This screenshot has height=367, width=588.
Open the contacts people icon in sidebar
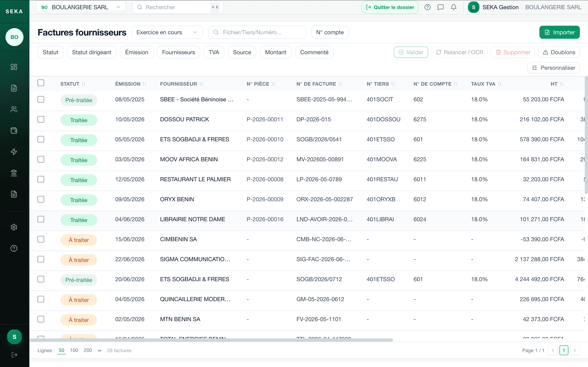pos(14,109)
